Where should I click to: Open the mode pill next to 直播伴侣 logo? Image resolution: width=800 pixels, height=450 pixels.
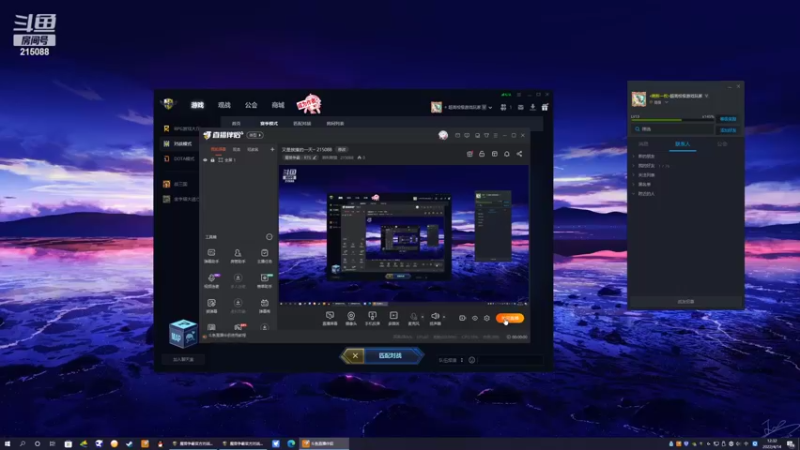255,135
